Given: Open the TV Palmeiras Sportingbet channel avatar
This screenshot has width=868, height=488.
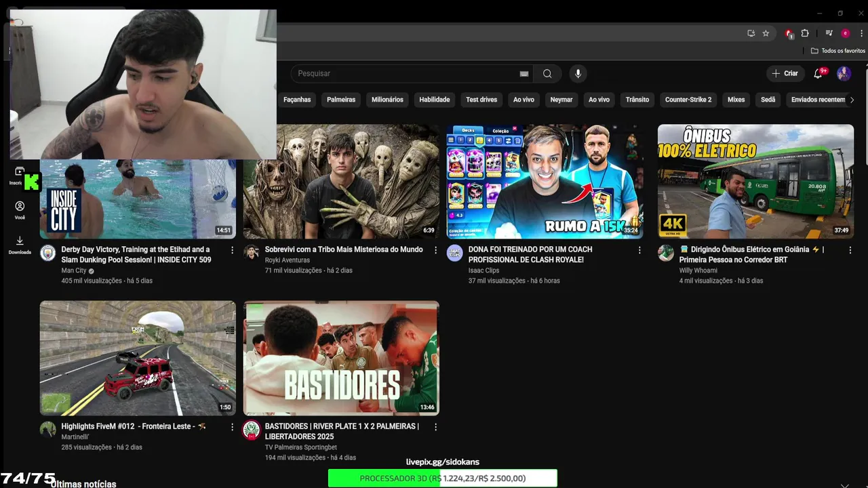Looking at the screenshot, I should [x=252, y=430].
